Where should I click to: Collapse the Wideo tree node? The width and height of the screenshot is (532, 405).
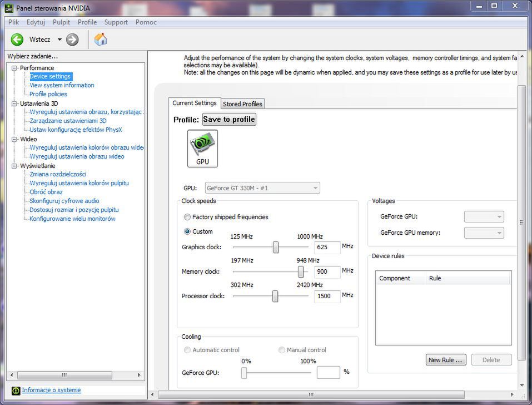coord(14,139)
